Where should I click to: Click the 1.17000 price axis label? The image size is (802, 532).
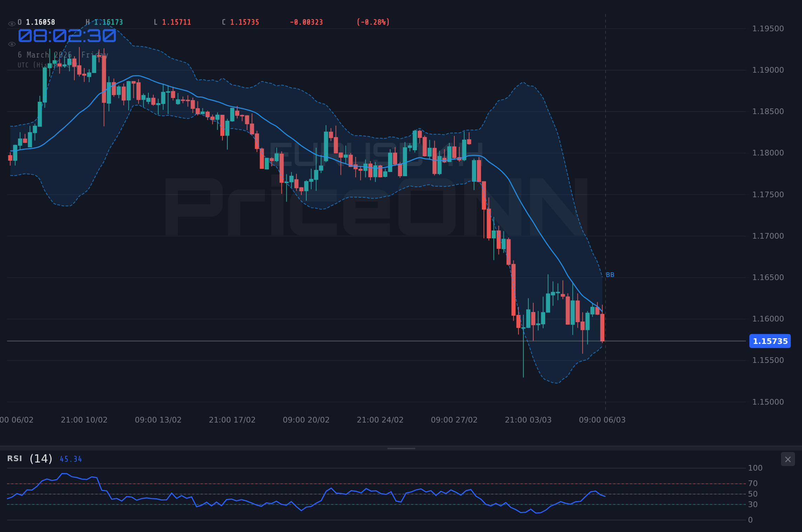pos(768,236)
